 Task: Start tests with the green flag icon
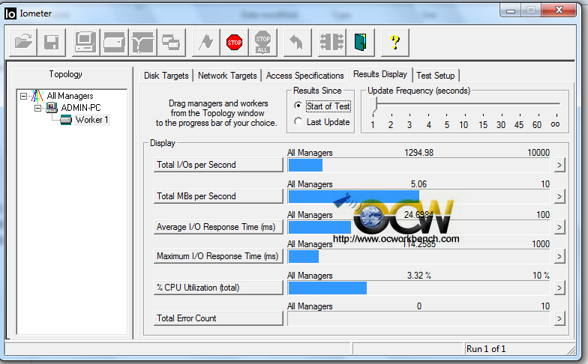pyautogui.click(x=205, y=42)
